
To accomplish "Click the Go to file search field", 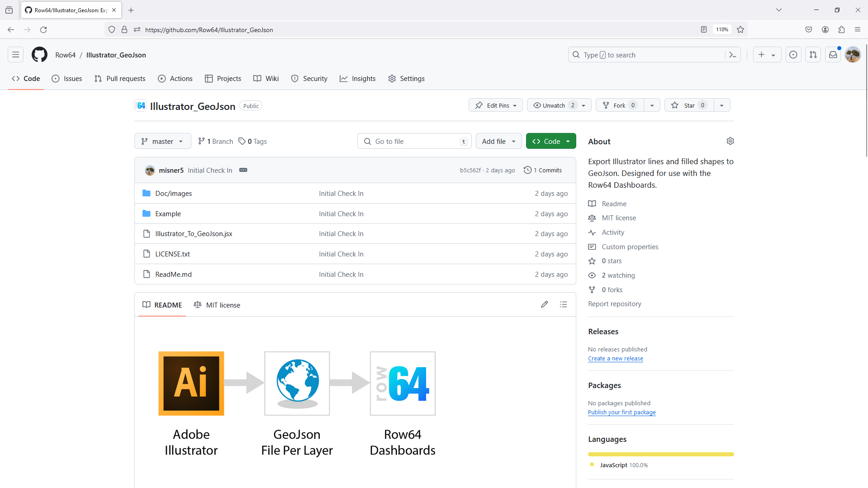I will point(414,141).
